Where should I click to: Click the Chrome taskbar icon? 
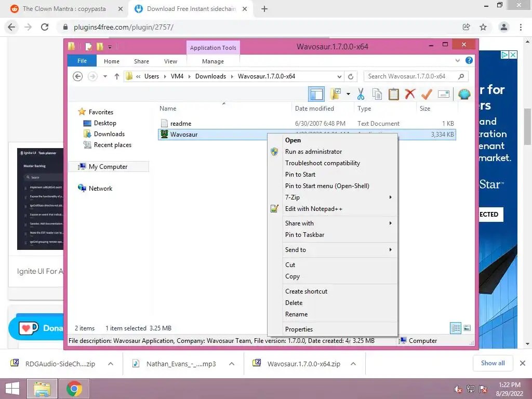tap(74, 389)
